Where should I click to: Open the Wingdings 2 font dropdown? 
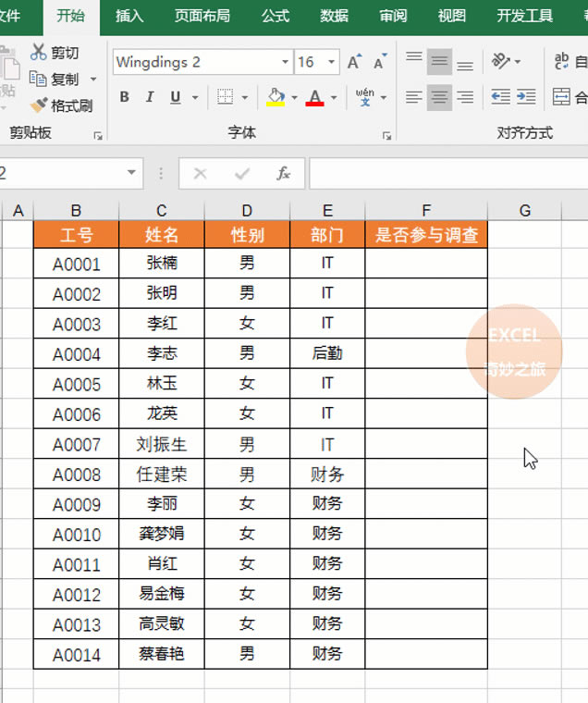[285, 62]
